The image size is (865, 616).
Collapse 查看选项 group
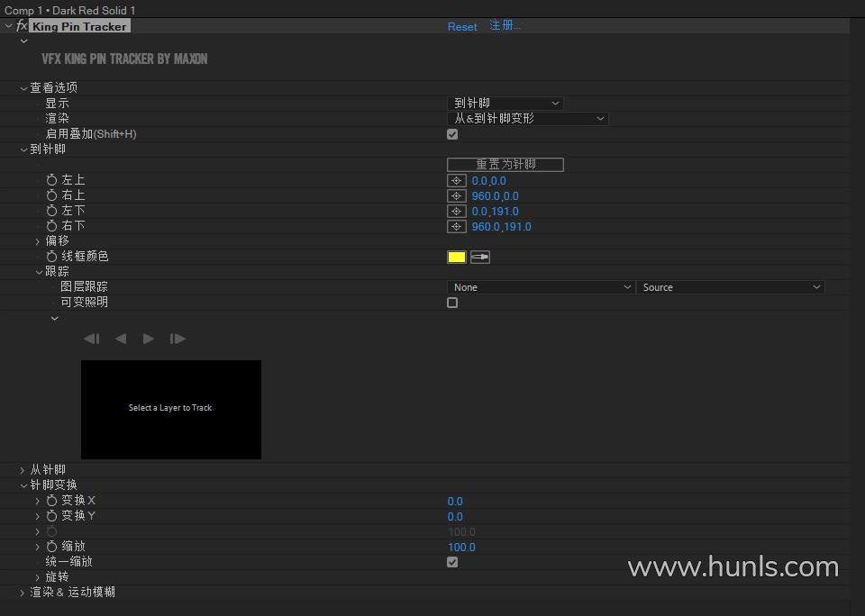point(23,88)
